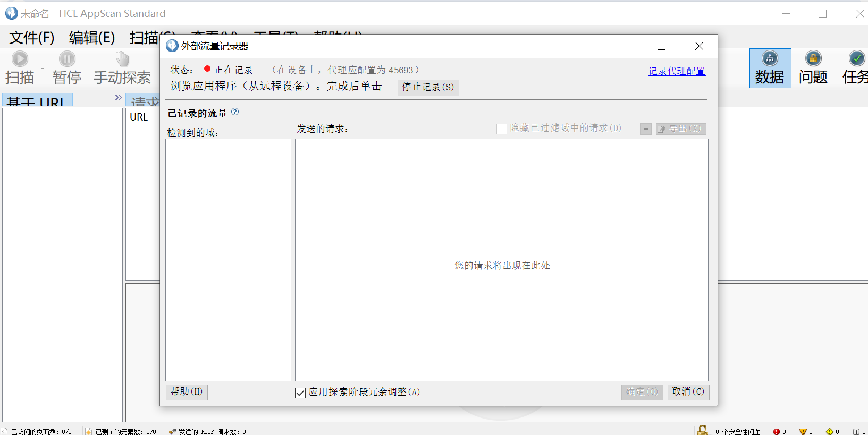Click AppScan logo in recorder dialog title
This screenshot has width=868, height=435.
click(172, 46)
